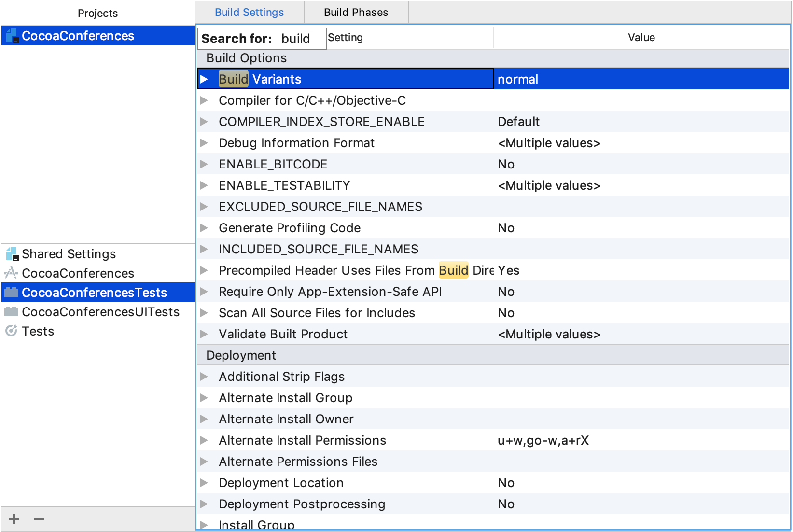Click the Value column header
The image size is (793, 532).
(641, 38)
